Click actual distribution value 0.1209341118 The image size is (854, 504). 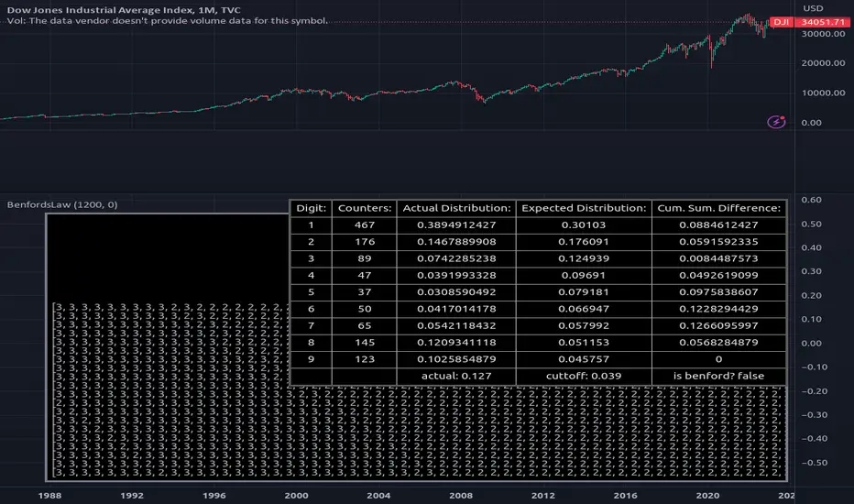click(456, 343)
